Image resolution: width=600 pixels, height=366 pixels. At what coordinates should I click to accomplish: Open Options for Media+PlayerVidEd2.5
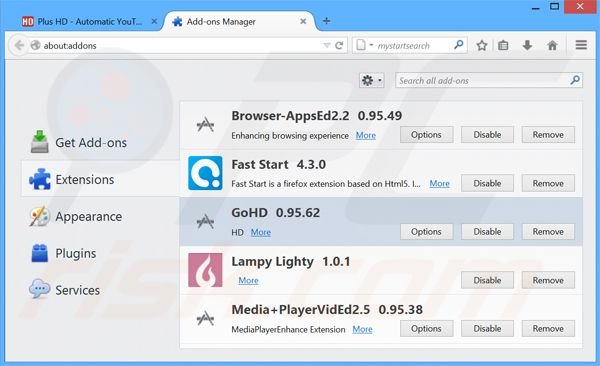(426, 328)
